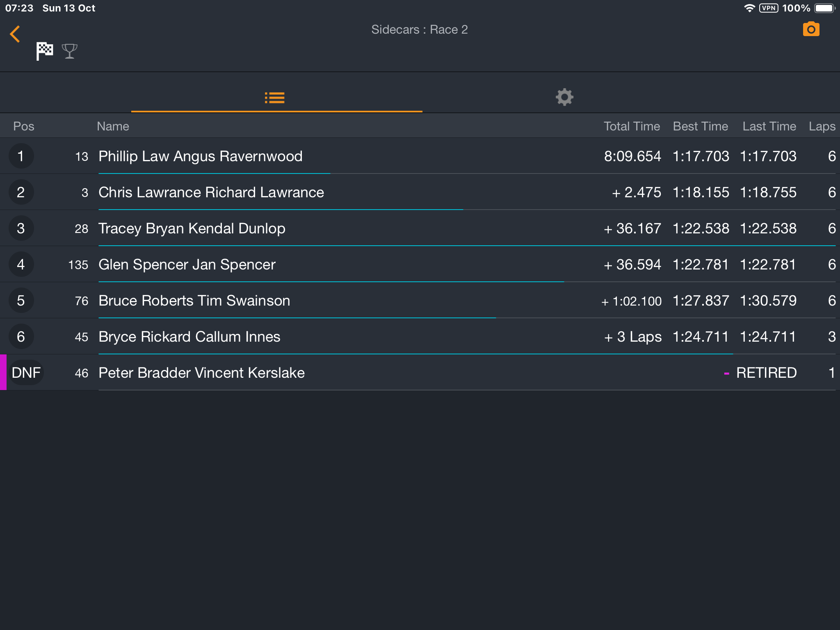The image size is (840, 630).
Task: Select the DNF badge for Peter Bradder
Action: (26, 372)
